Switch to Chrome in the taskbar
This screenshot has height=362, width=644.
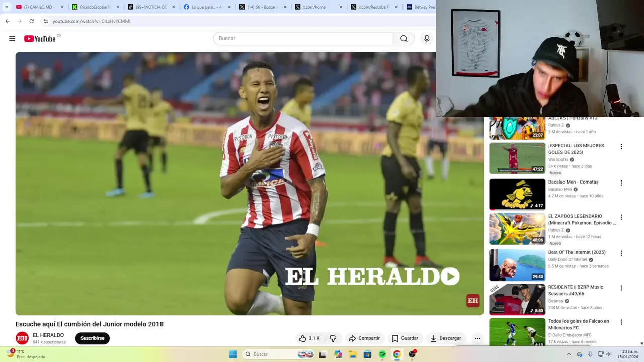pos(397,354)
